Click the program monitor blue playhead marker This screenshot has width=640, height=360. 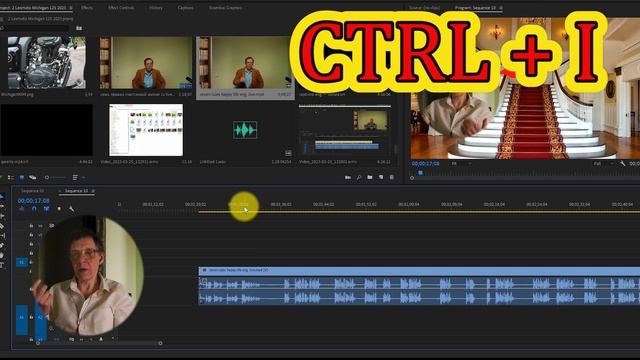pyautogui.click(x=421, y=173)
